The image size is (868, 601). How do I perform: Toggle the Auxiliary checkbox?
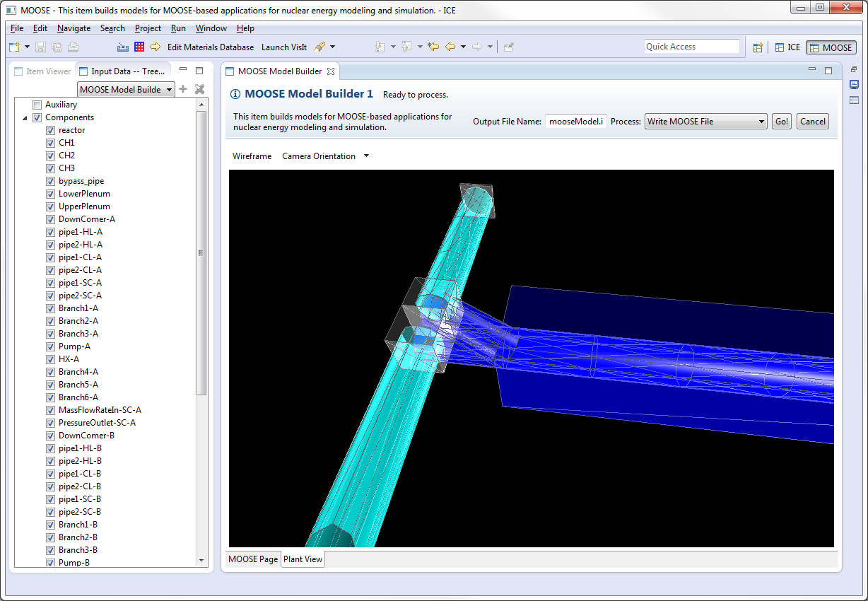click(37, 105)
